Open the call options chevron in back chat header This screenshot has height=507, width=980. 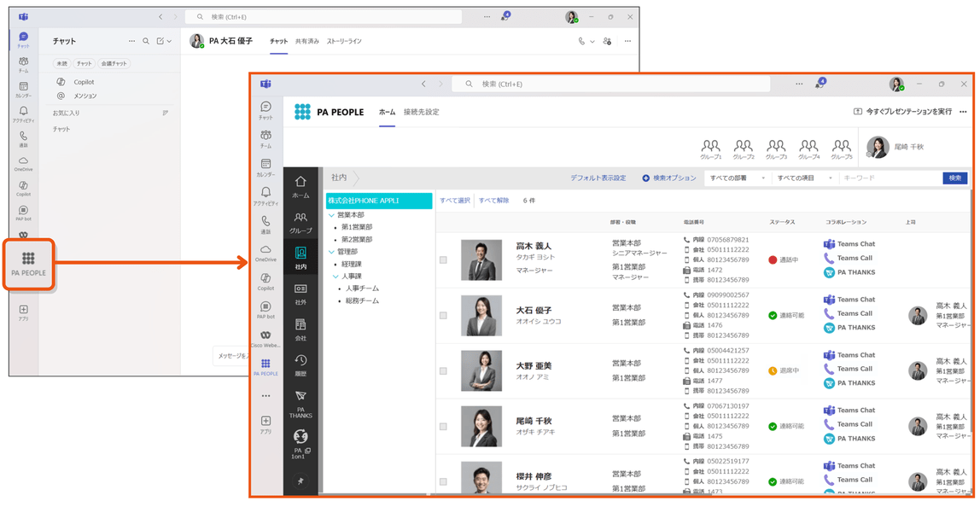592,41
